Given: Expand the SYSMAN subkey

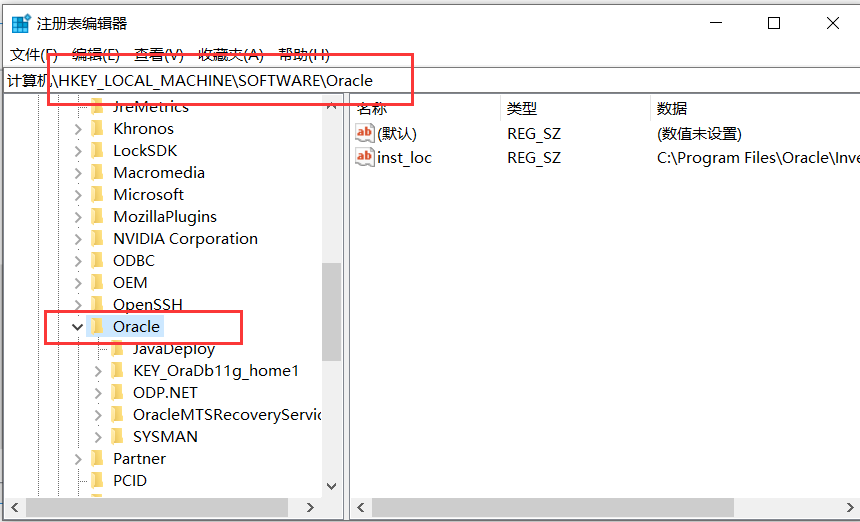Looking at the screenshot, I should [98, 437].
